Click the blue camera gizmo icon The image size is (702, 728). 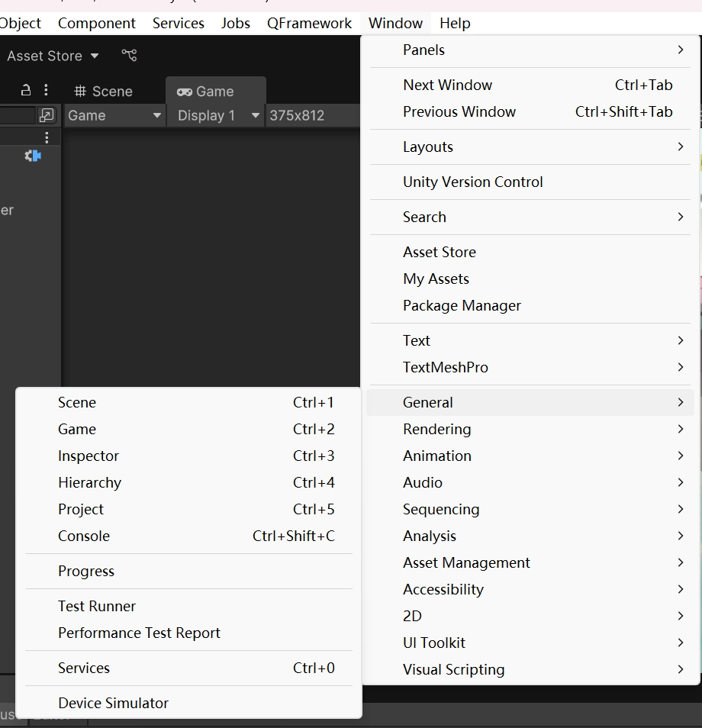(33, 156)
